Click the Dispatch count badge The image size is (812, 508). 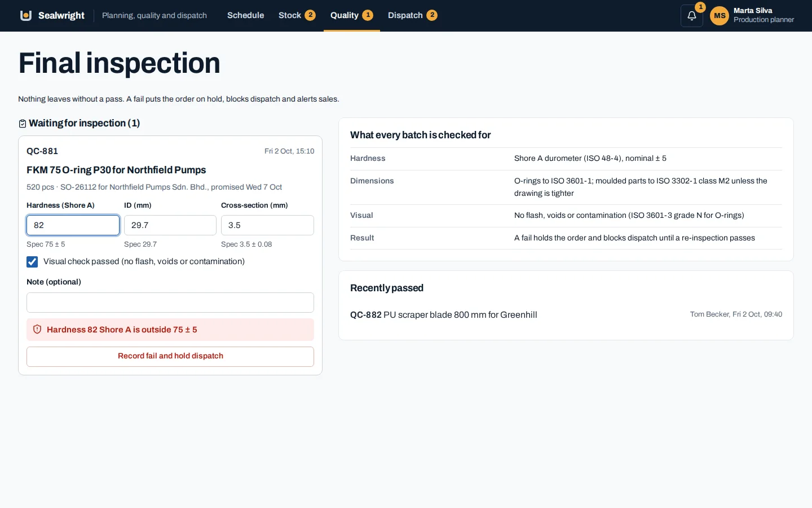432,15
